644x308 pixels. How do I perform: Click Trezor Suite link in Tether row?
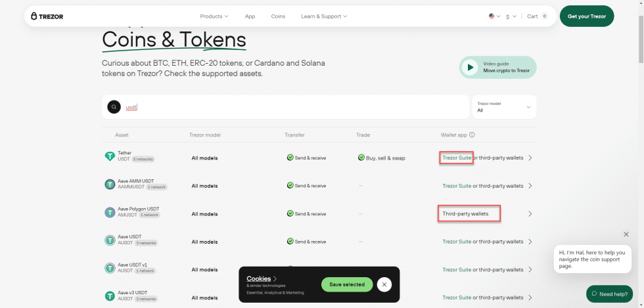(x=457, y=158)
